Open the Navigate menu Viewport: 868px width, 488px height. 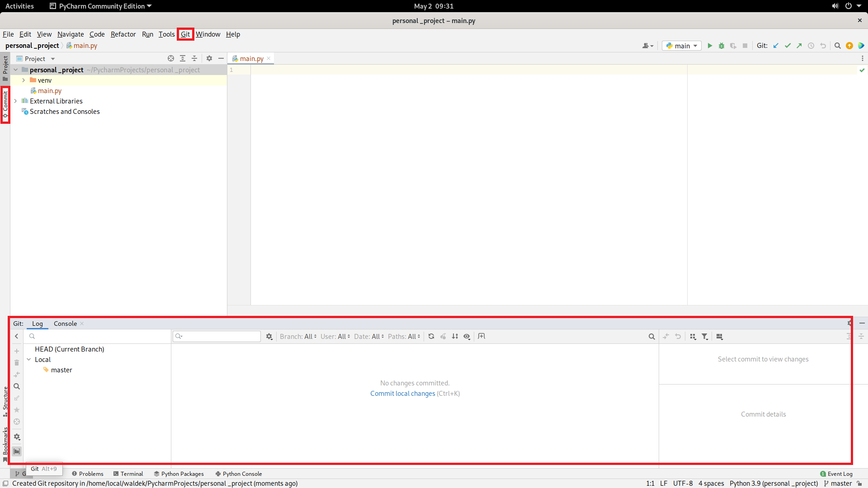coord(71,34)
